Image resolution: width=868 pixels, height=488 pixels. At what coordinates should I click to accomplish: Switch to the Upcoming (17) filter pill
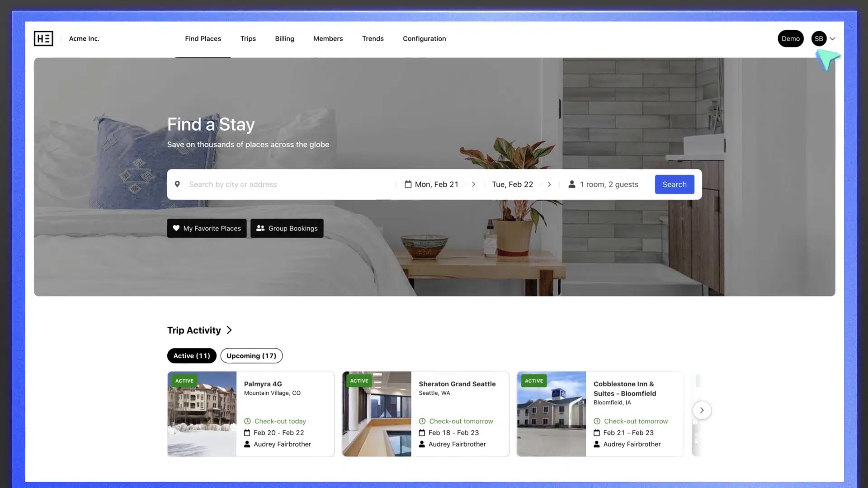point(251,356)
